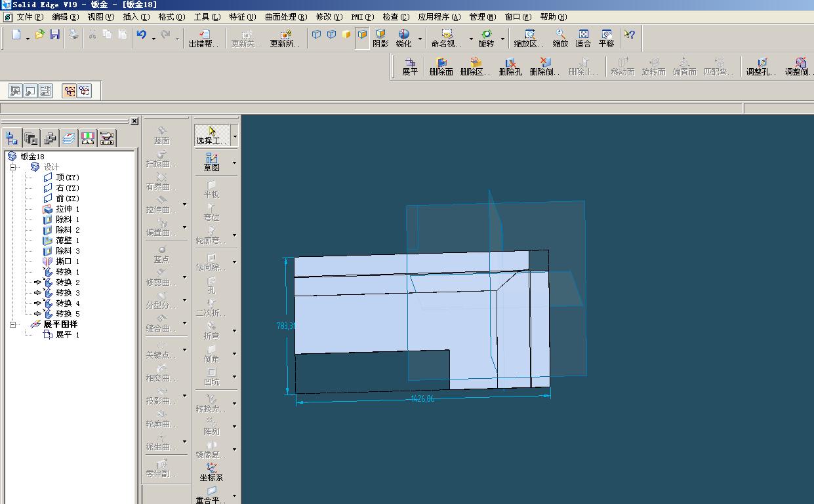Screen dimensions: 814x504
Task: Undo the last action
Action: pyautogui.click(x=142, y=35)
